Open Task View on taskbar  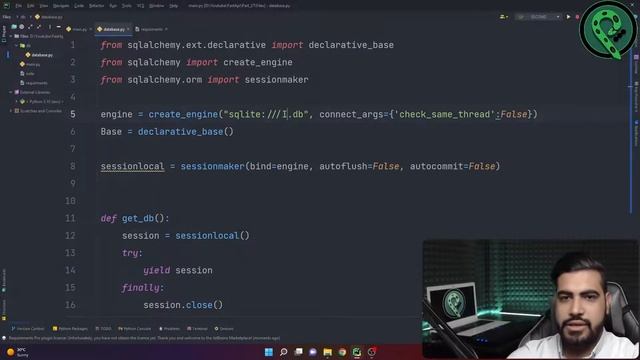[298, 352]
